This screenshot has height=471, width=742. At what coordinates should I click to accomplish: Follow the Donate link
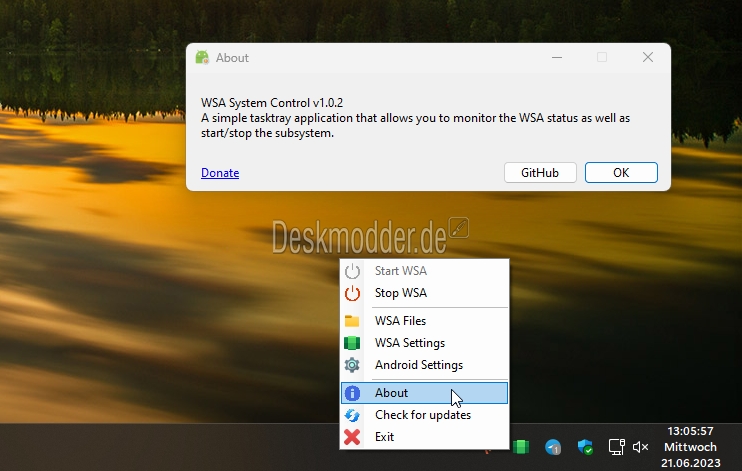220,173
